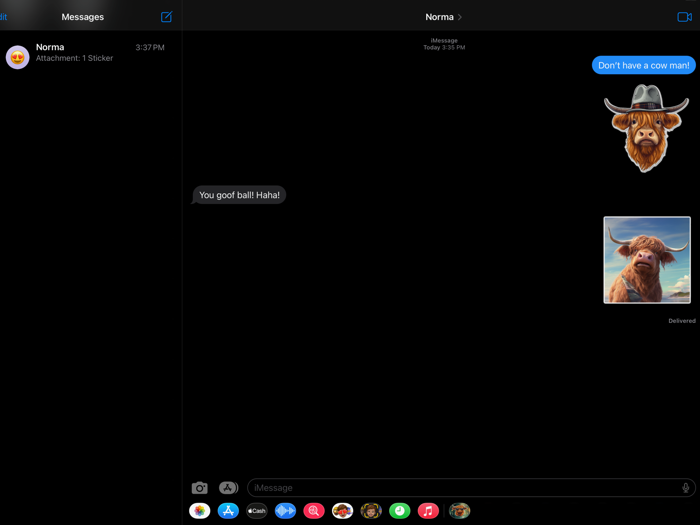Open the highland cow photo attachment
This screenshot has width=700, height=525.
(x=647, y=260)
